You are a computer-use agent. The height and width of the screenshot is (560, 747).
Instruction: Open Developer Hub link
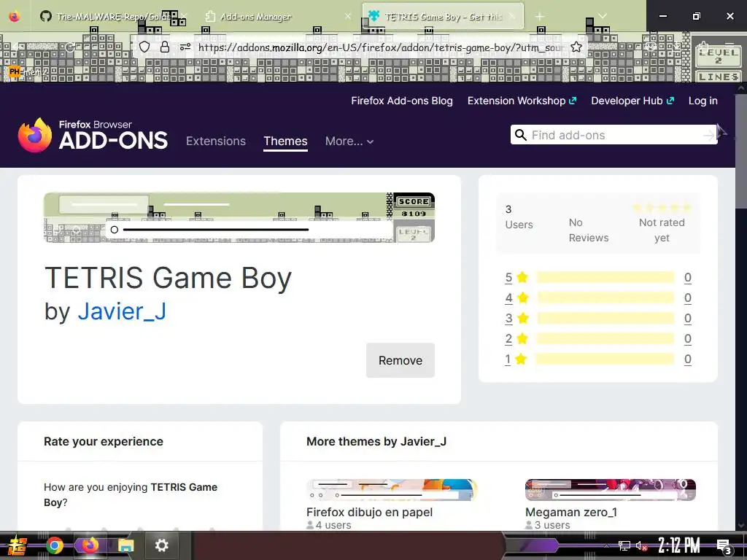pos(632,101)
